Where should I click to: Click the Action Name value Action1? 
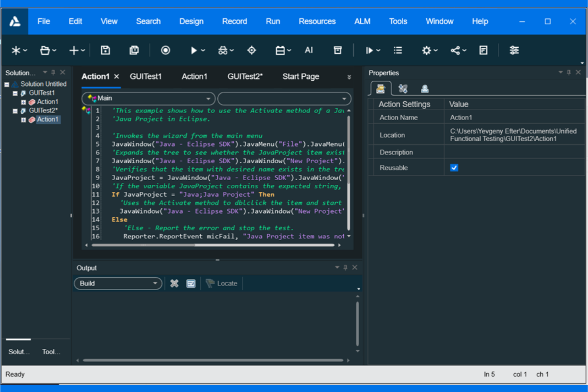[x=461, y=118]
